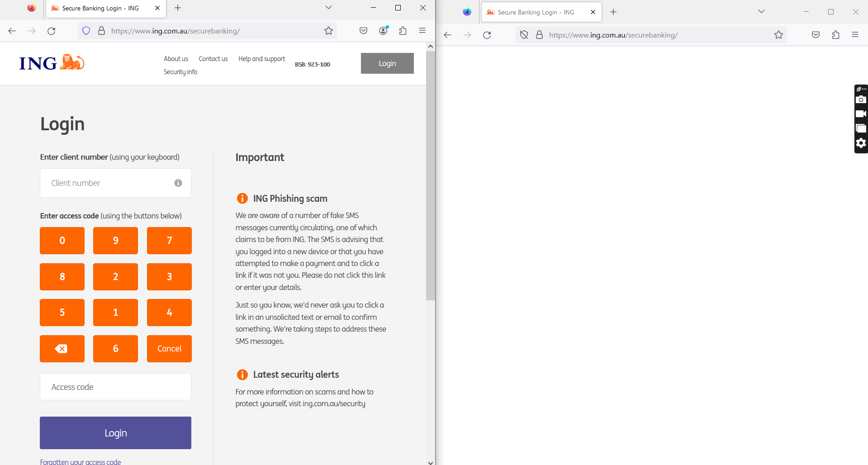Open the tab overview chevron in right window

(761, 11)
